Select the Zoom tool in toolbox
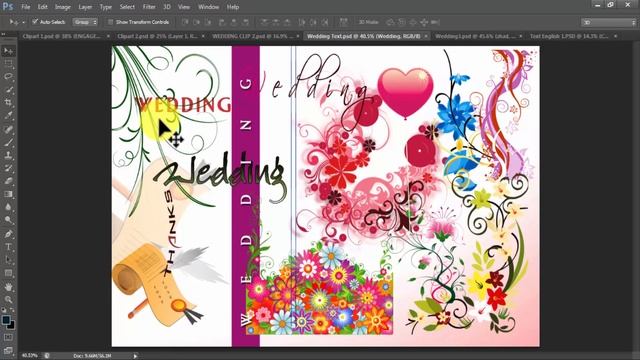 tap(8, 300)
